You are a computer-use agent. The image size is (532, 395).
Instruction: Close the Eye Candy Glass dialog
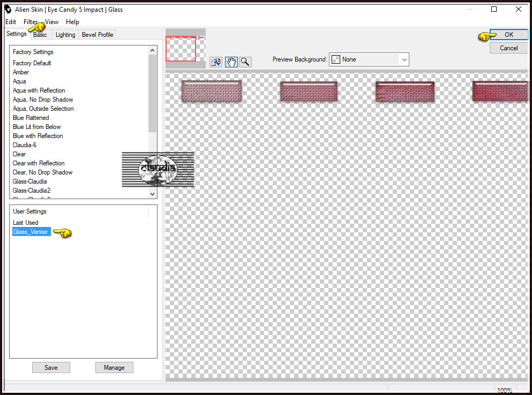click(x=519, y=9)
